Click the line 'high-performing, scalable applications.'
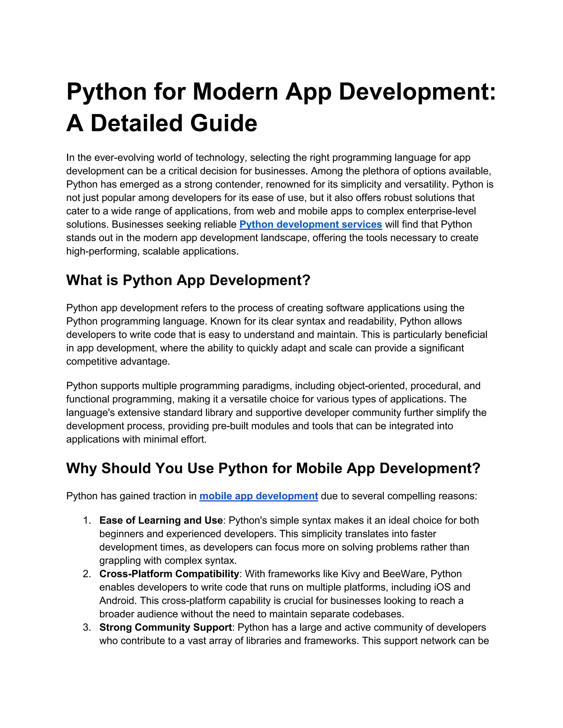Screen dimensions: 563x728 coord(152,251)
